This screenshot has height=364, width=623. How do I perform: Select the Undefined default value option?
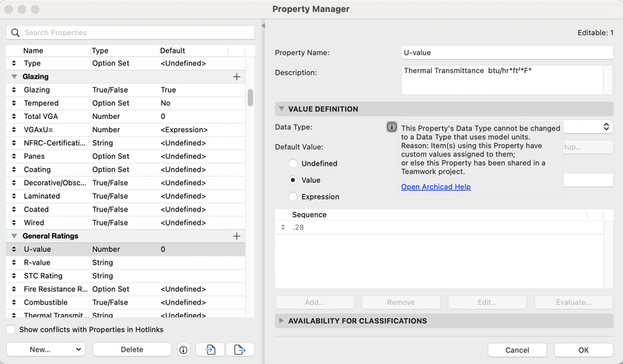click(293, 163)
